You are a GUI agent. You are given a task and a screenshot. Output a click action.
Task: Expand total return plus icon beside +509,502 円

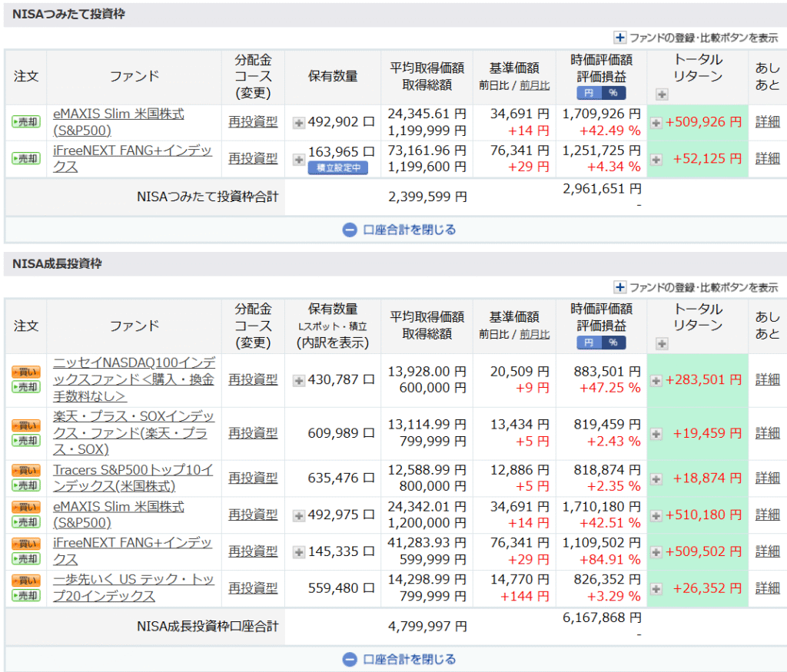tap(656, 552)
